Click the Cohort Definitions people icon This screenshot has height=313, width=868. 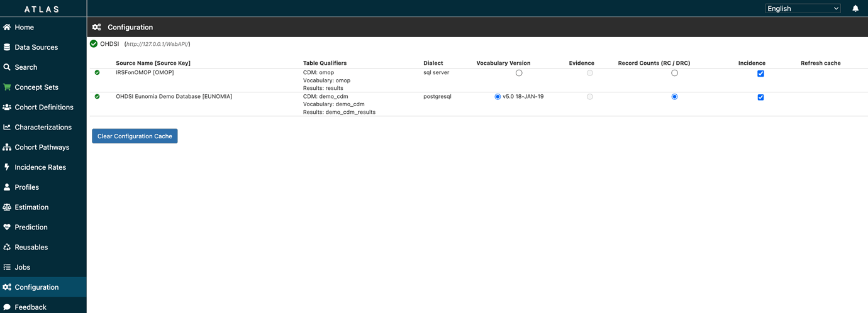click(7, 107)
